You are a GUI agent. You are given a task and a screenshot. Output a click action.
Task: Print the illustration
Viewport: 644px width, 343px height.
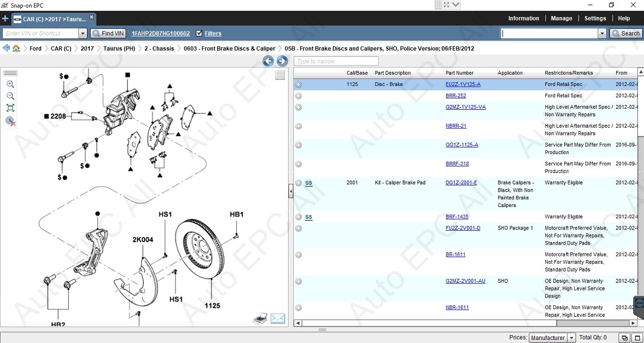coord(261,318)
